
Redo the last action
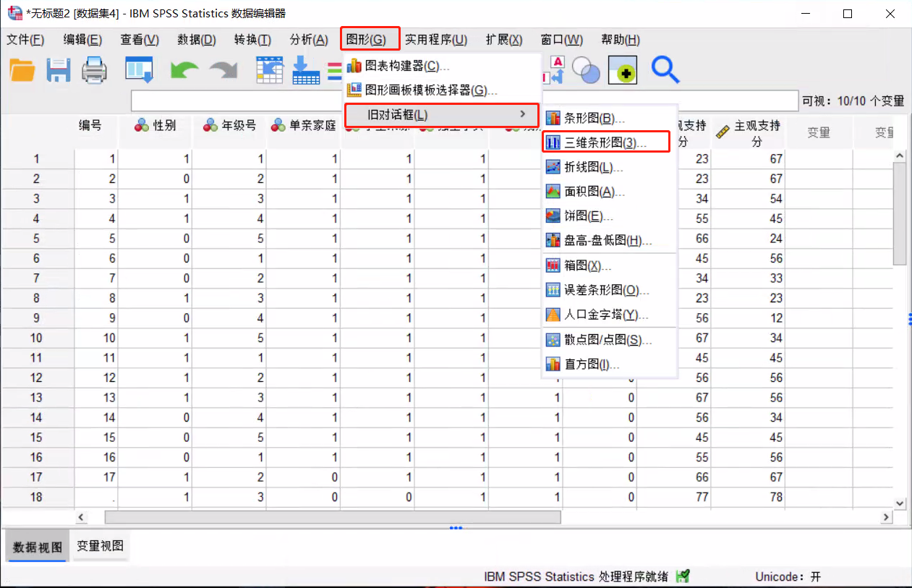(x=221, y=69)
